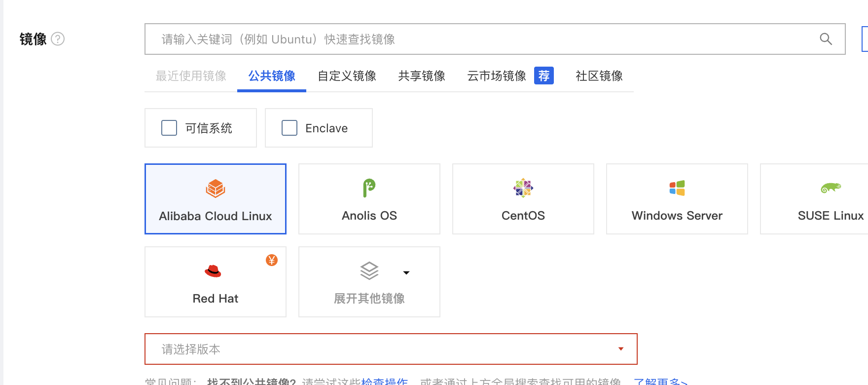Open the 自定义镜像 tab
This screenshot has width=868, height=385.
(x=347, y=76)
